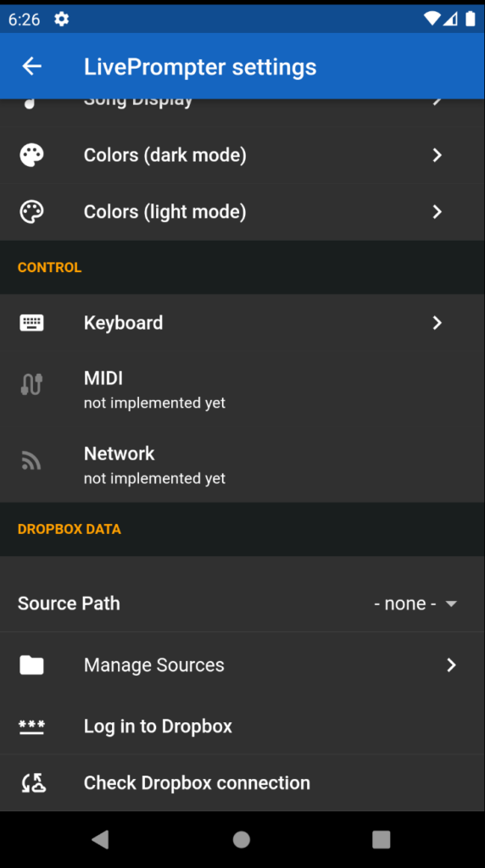Viewport: 485px width, 868px height.
Task: Tap the folder icon for Manage Sources
Action: (x=31, y=665)
